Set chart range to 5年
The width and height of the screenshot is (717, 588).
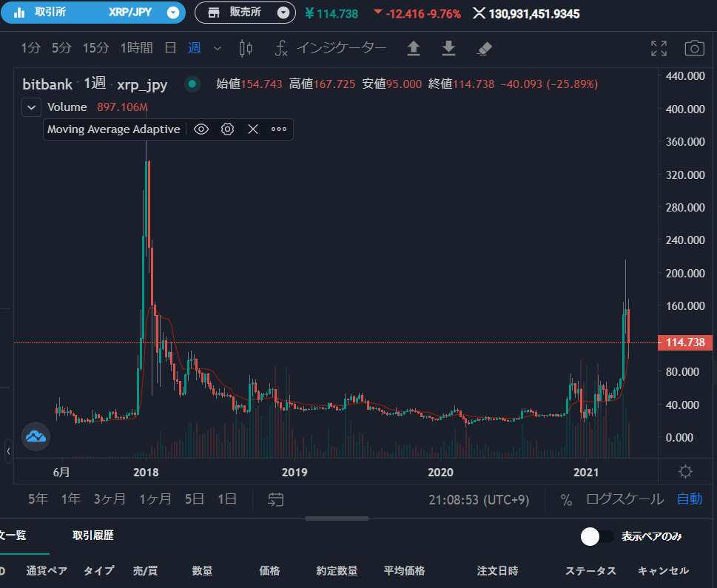38,499
